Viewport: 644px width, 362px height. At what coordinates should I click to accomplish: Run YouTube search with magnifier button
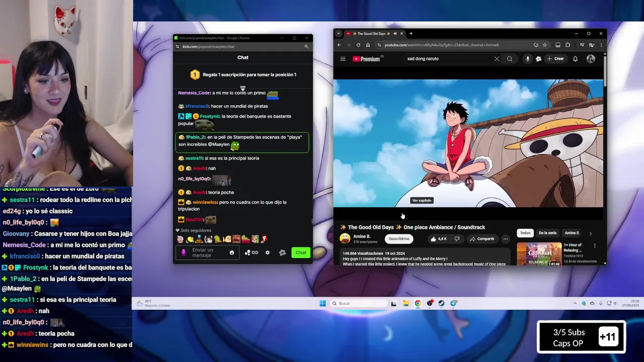pos(510,59)
